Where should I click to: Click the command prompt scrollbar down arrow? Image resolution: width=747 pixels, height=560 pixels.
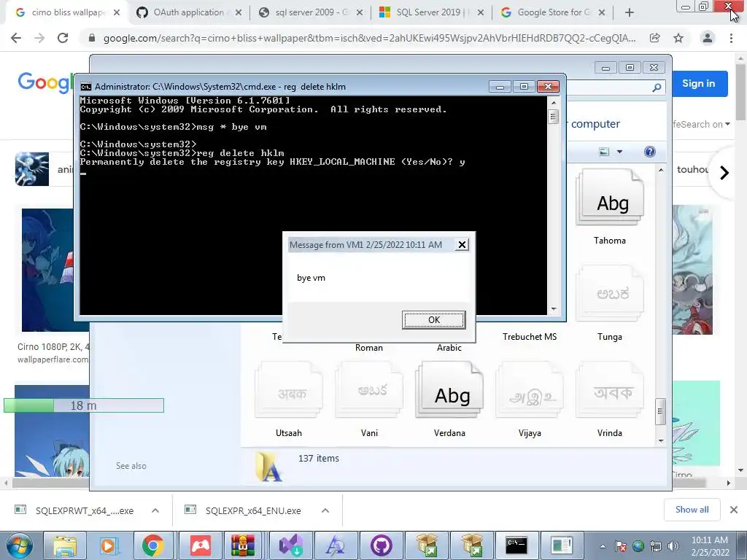(553, 309)
